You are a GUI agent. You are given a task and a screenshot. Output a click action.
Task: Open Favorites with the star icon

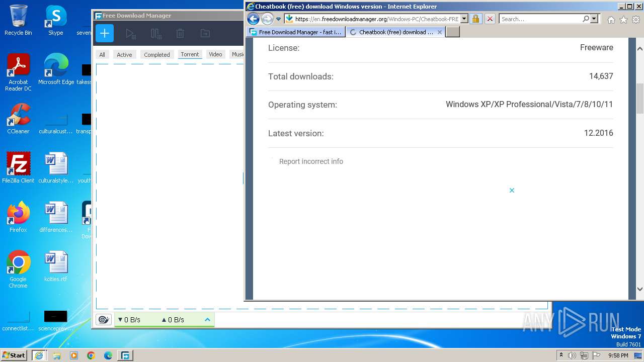624,20
